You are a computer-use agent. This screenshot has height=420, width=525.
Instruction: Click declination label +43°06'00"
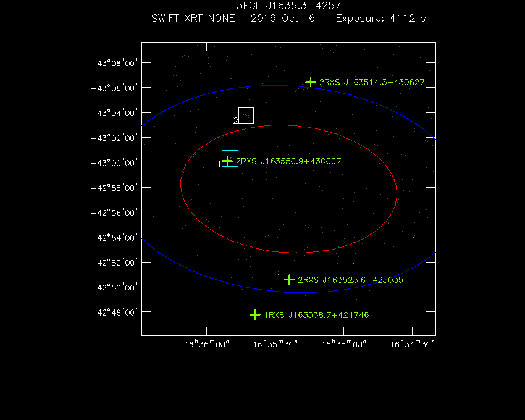tap(115, 88)
